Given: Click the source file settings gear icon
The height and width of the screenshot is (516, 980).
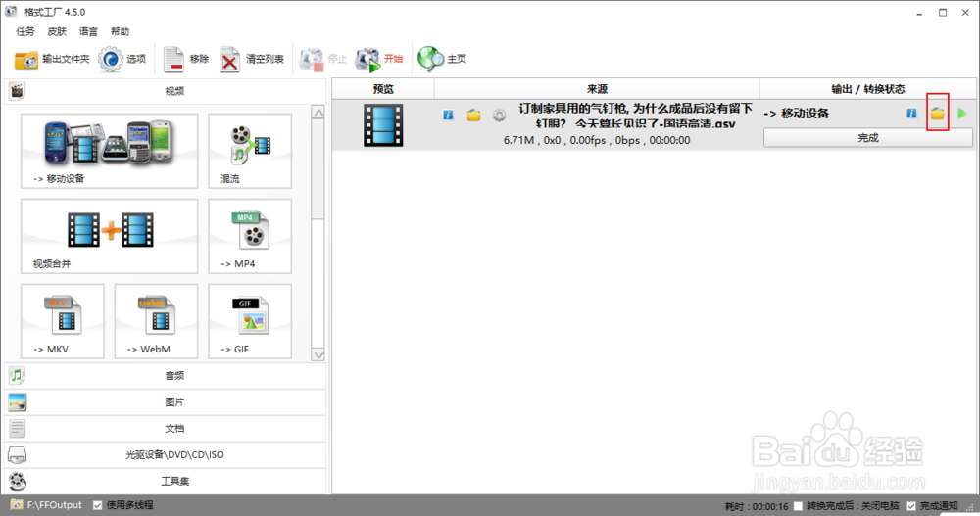Looking at the screenshot, I should [499, 115].
